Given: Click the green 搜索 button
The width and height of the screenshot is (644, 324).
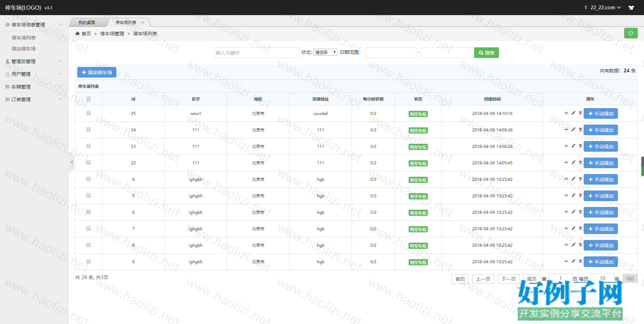Looking at the screenshot, I should [486, 53].
